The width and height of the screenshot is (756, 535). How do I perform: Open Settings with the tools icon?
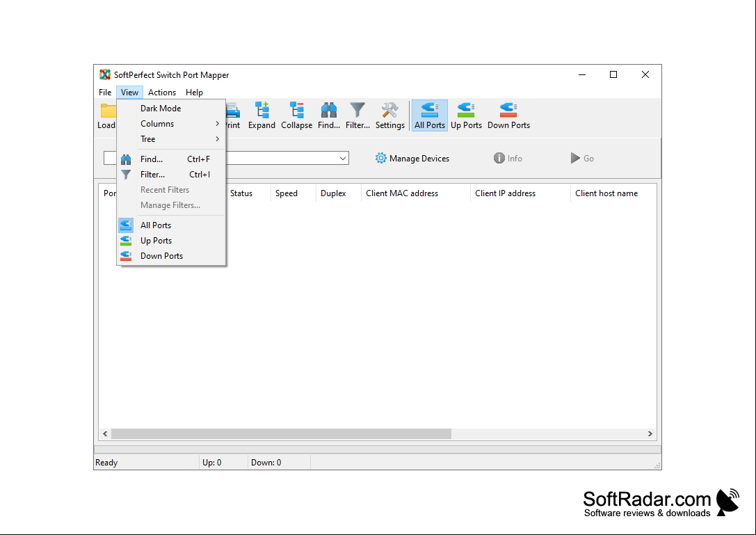click(x=389, y=111)
